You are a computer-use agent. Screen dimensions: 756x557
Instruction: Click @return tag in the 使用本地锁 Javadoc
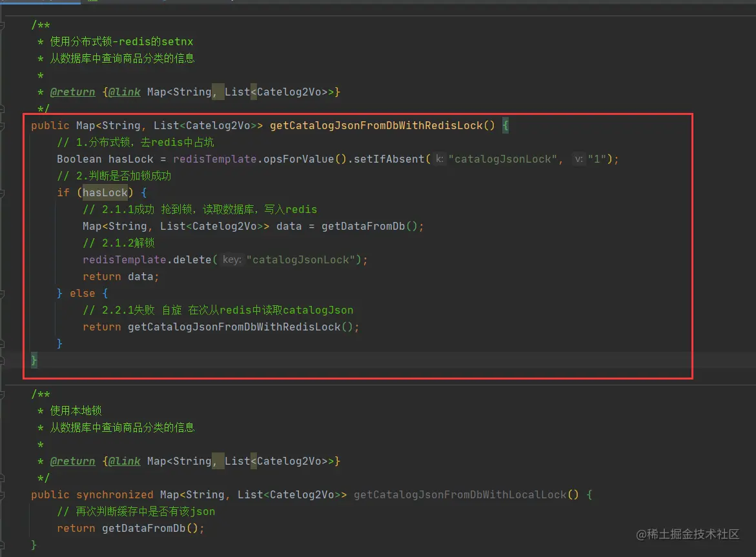[73, 461]
